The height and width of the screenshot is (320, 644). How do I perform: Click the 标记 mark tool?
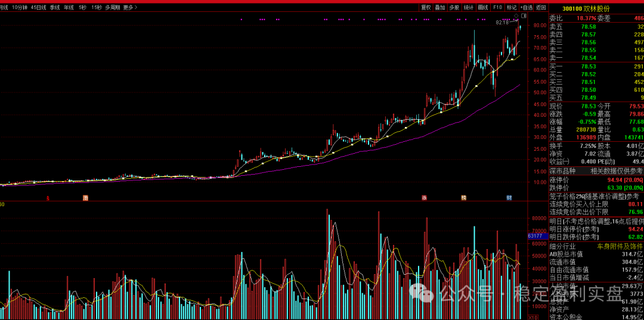pyautogui.click(x=512, y=8)
